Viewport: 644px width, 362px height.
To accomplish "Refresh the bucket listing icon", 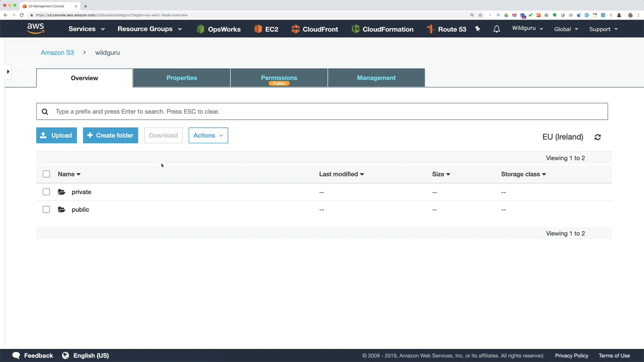I will point(598,137).
